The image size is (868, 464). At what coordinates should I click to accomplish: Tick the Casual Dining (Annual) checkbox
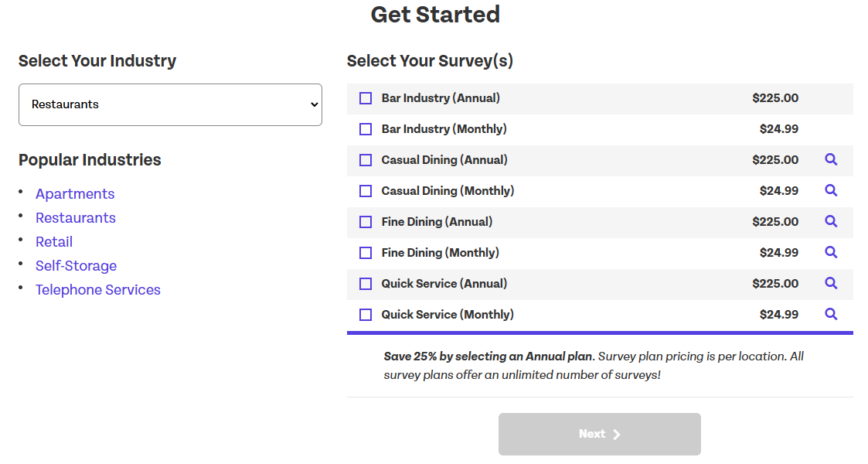[x=365, y=159]
